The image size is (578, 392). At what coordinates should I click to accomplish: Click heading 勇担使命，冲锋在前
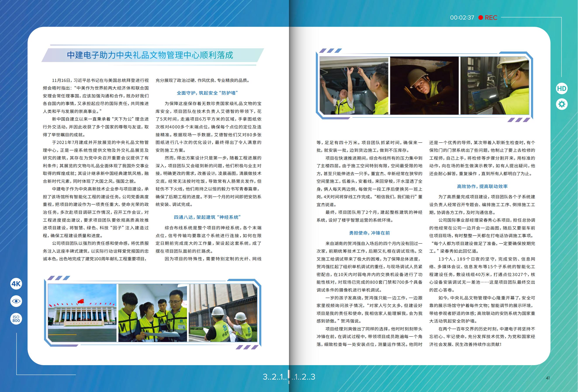369,233
